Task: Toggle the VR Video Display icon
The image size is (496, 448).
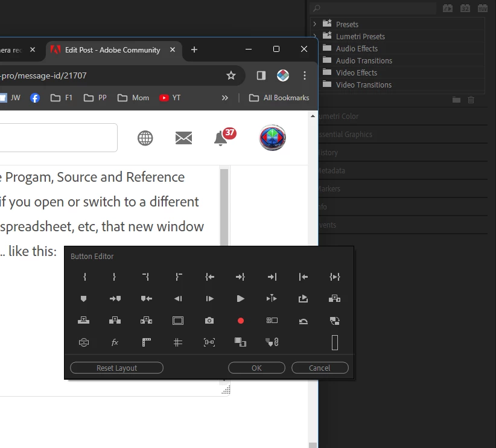Action: [83, 342]
